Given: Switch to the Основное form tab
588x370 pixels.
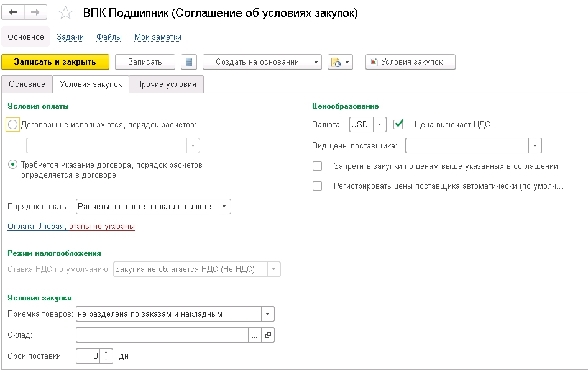Looking at the screenshot, I should point(27,84).
